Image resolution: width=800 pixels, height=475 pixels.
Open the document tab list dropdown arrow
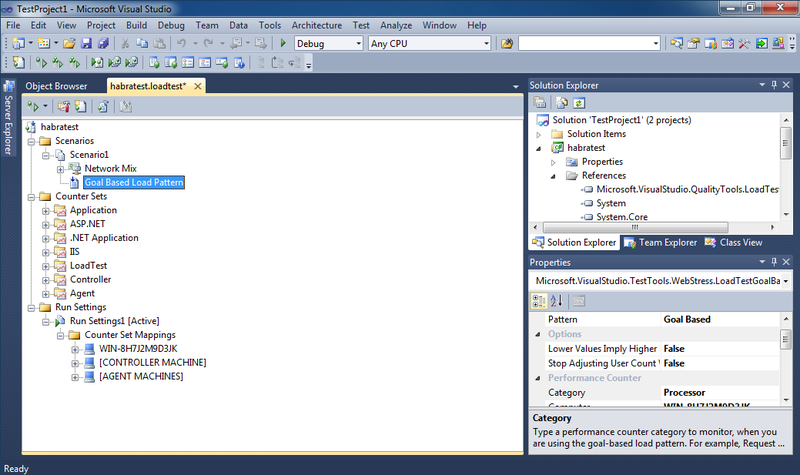tap(516, 87)
